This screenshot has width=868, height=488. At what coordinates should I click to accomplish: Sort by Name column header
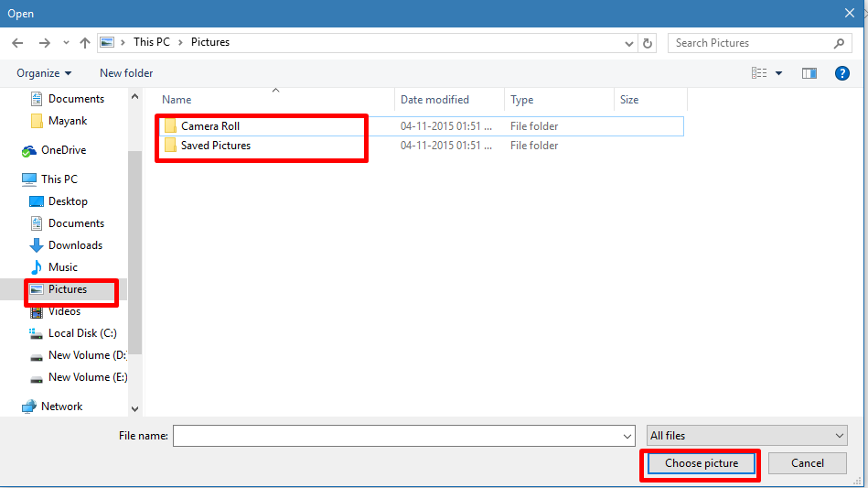(x=177, y=100)
